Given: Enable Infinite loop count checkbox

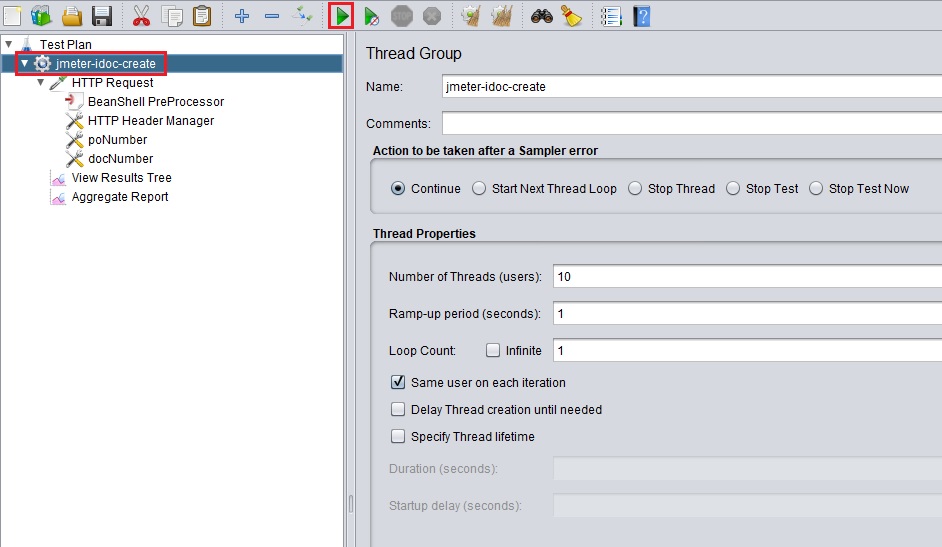Looking at the screenshot, I should pos(493,350).
